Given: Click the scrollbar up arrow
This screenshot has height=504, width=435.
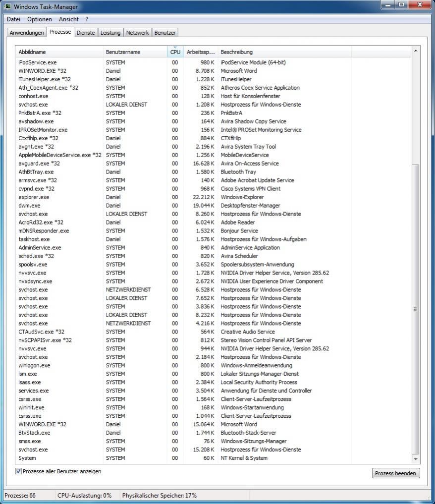Looking at the screenshot, I should coord(416,51).
